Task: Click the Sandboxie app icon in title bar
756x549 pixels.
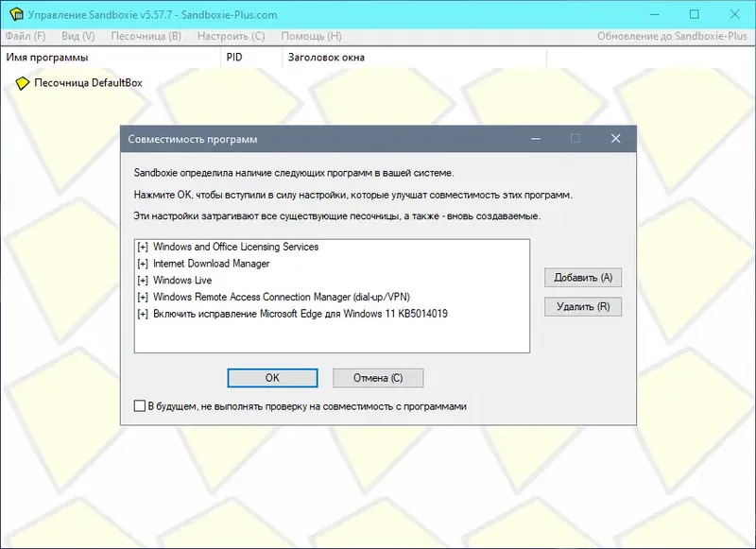Action: tap(16, 14)
